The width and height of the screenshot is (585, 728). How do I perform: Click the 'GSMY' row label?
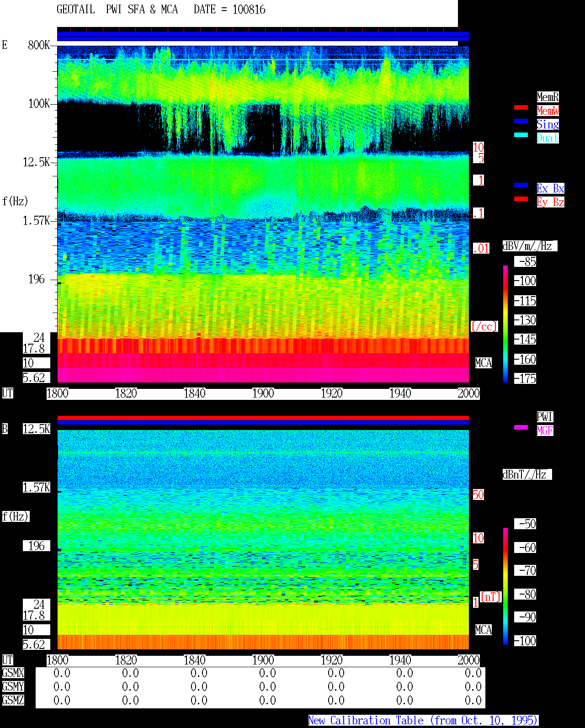pyautogui.click(x=13, y=686)
